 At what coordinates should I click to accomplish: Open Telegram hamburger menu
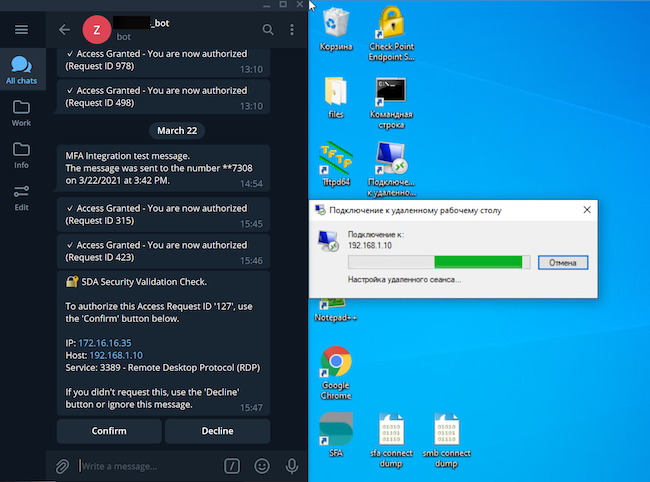(x=21, y=29)
